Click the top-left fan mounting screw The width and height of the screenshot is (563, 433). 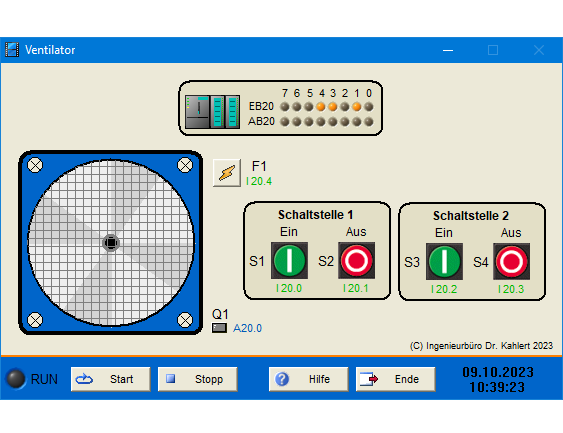tap(35, 165)
